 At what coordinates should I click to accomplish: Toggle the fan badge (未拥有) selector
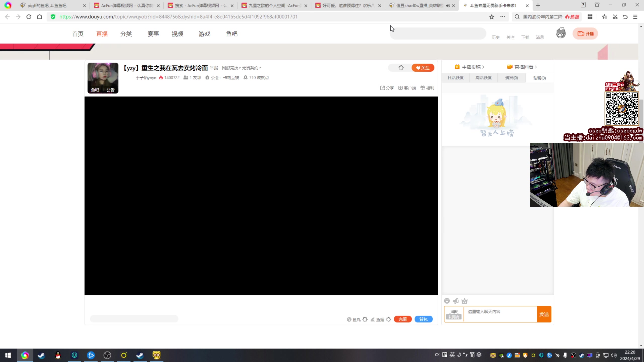454,314
